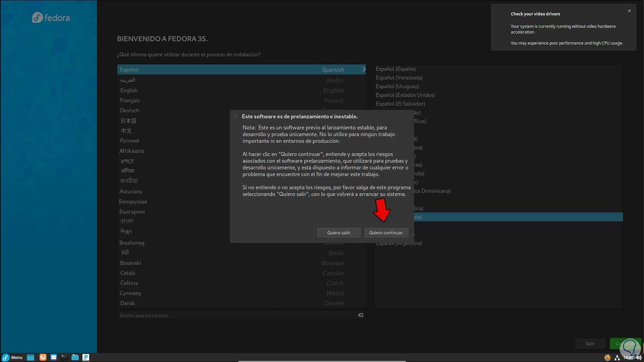The width and height of the screenshot is (644, 362).
Task: Click the network connections tray icon
Action: tap(617, 358)
